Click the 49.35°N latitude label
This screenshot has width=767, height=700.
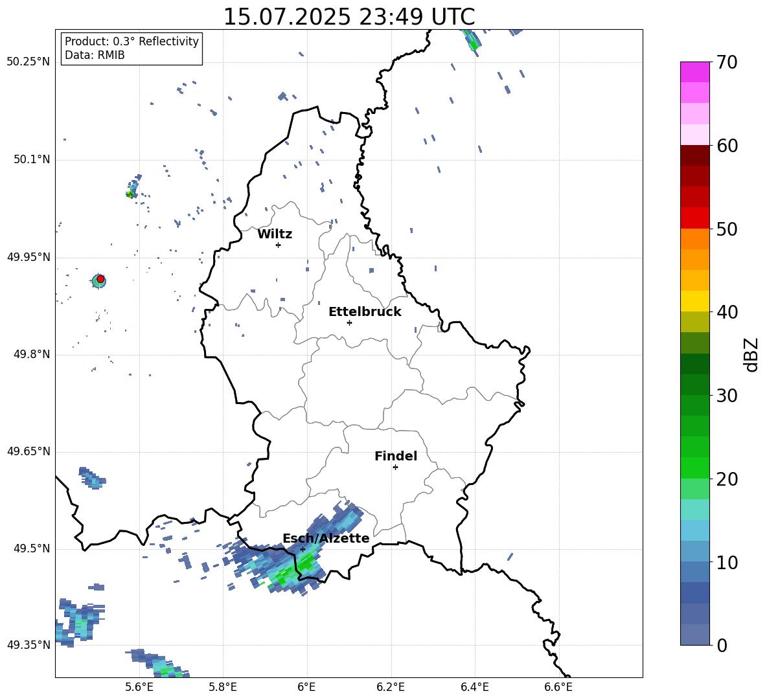tap(29, 645)
